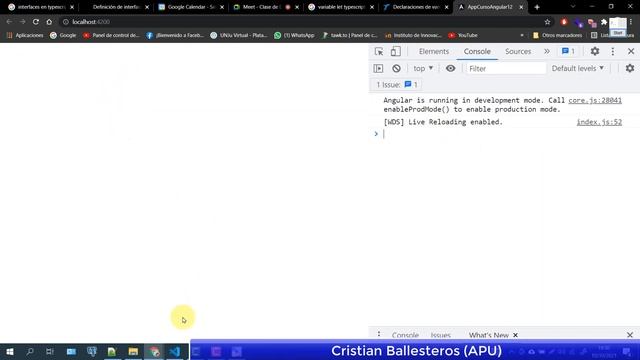640x360 pixels.
Task: Close the bottom drawer
Action: pyautogui.click(x=630, y=335)
